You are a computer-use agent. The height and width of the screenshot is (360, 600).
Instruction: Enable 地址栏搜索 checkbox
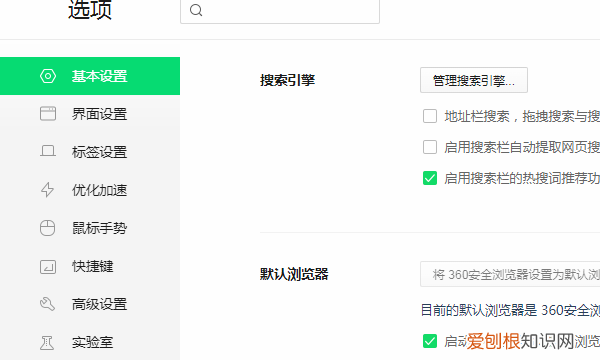pos(430,116)
